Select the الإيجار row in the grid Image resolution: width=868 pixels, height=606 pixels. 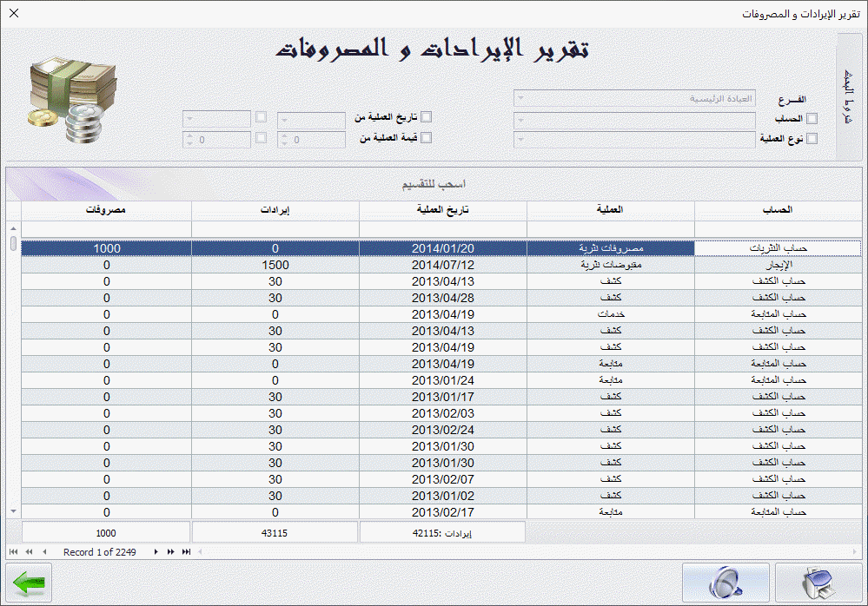tap(608, 265)
